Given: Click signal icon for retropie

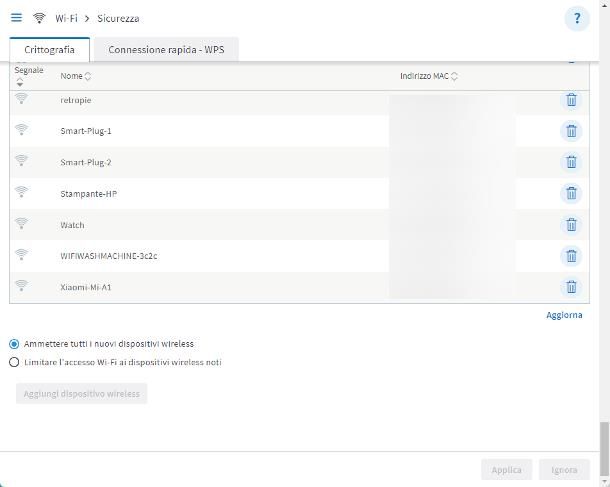Looking at the screenshot, I should pos(21,98).
